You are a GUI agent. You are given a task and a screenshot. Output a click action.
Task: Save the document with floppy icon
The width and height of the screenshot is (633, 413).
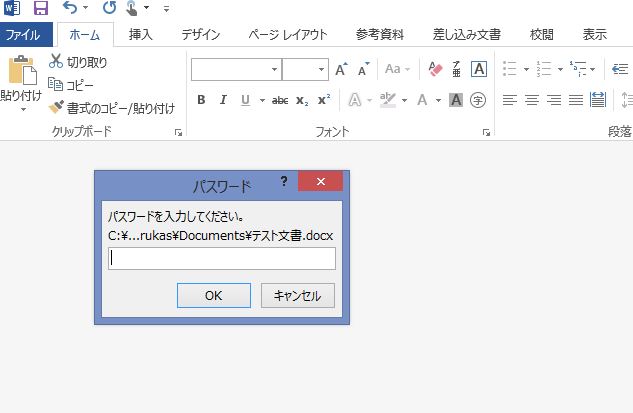tap(41, 8)
